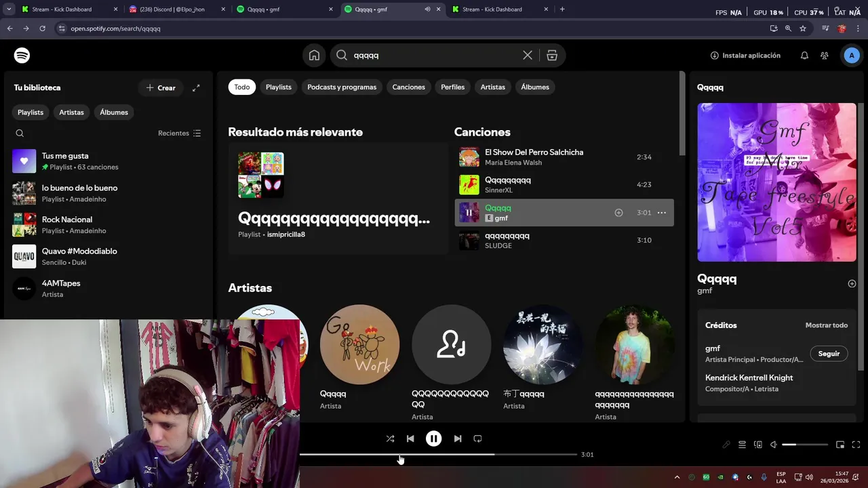Select the Artistas filter chip in search results
The width and height of the screenshot is (868, 488).
click(x=493, y=87)
